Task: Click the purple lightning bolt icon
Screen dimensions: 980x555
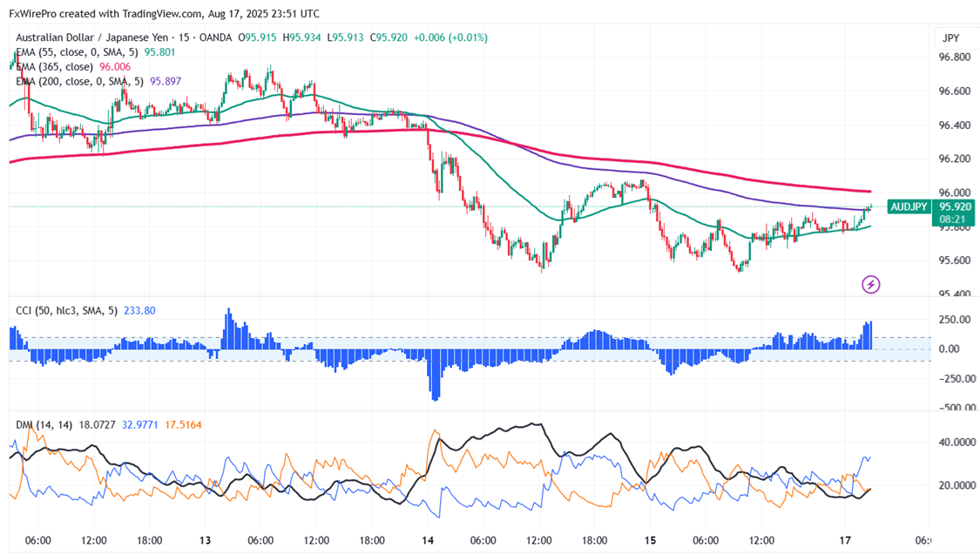Action: coord(870,285)
